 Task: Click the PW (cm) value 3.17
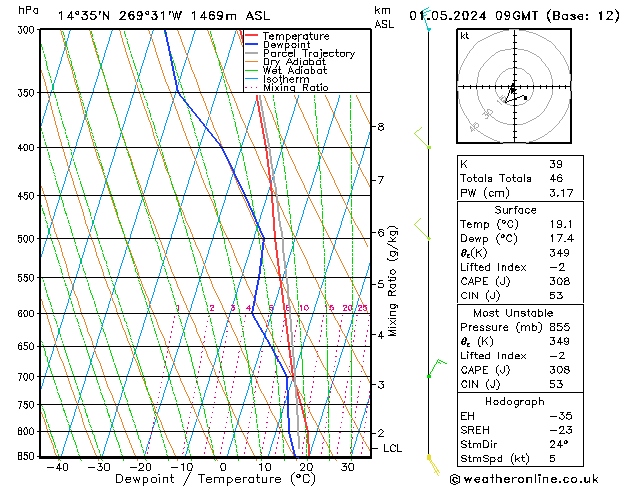(x=561, y=193)
